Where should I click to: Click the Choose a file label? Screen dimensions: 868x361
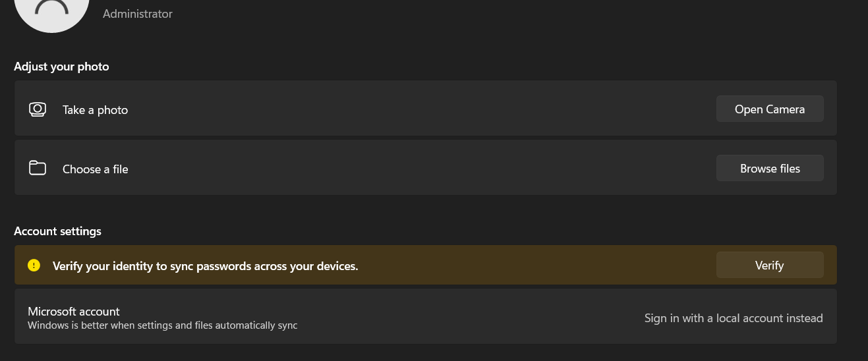95,169
